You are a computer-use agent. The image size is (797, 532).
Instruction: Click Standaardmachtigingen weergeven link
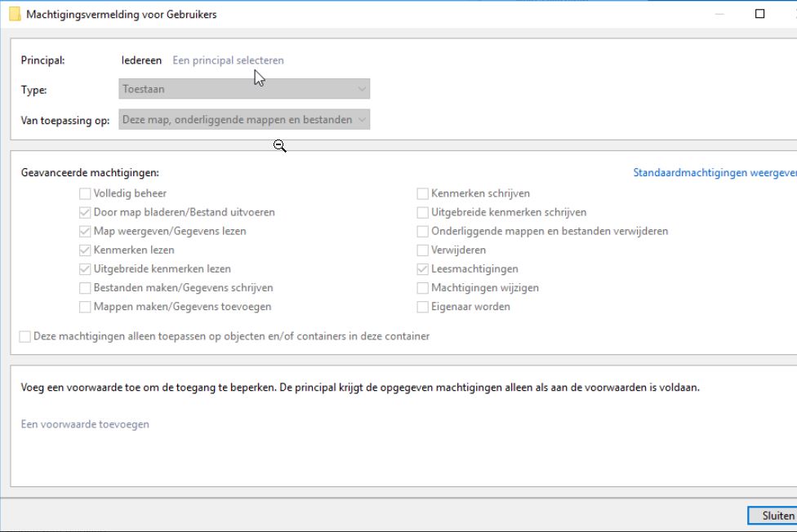tap(715, 173)
